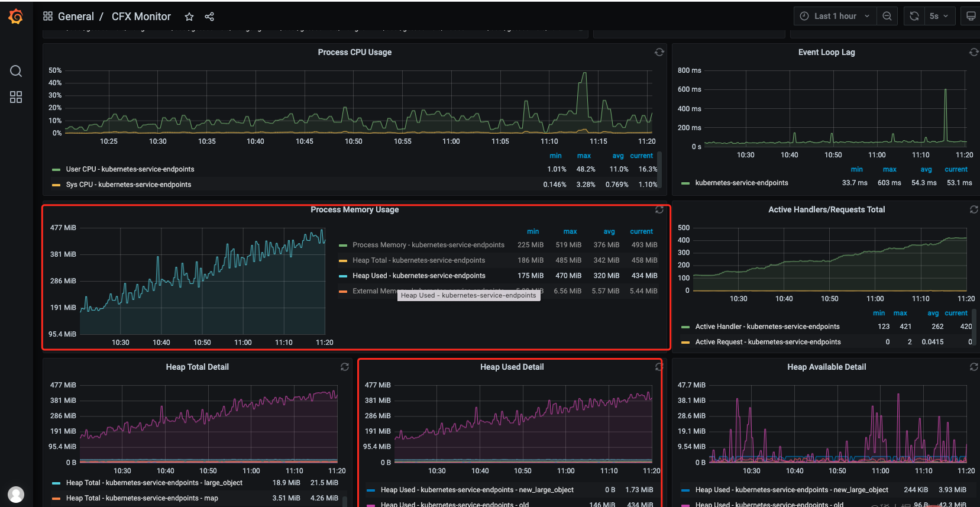Toggle Heap Total large_object series
This screenshot has height=507, width=980.
click(154, 483)
